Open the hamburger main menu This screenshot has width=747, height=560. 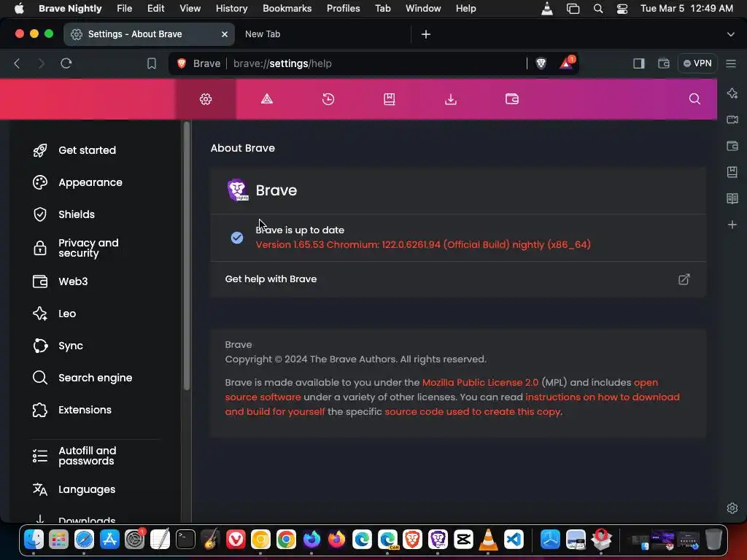pyautogui.click(x=731, y=63)
